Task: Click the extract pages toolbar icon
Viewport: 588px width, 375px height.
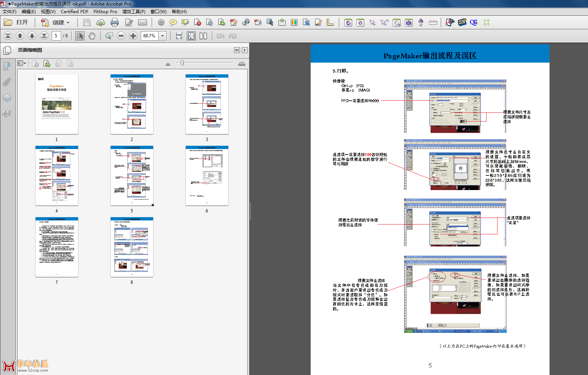Action: point(222,22)
